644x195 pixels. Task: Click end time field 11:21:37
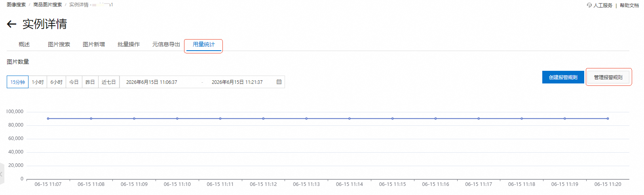[237, 82]
